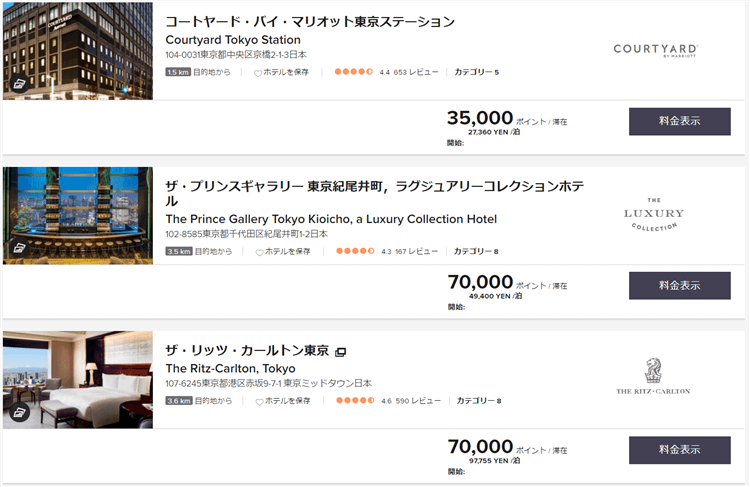Open the new-window icon beside ザ・リッツ・カールトン東京

(x=340, y=352)
